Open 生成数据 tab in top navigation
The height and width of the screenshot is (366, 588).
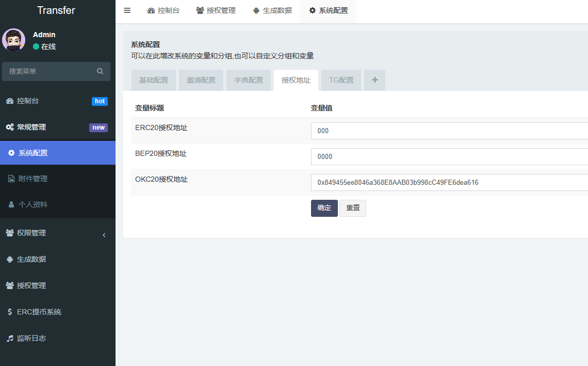pyautogui.click(x=272, y=10)
